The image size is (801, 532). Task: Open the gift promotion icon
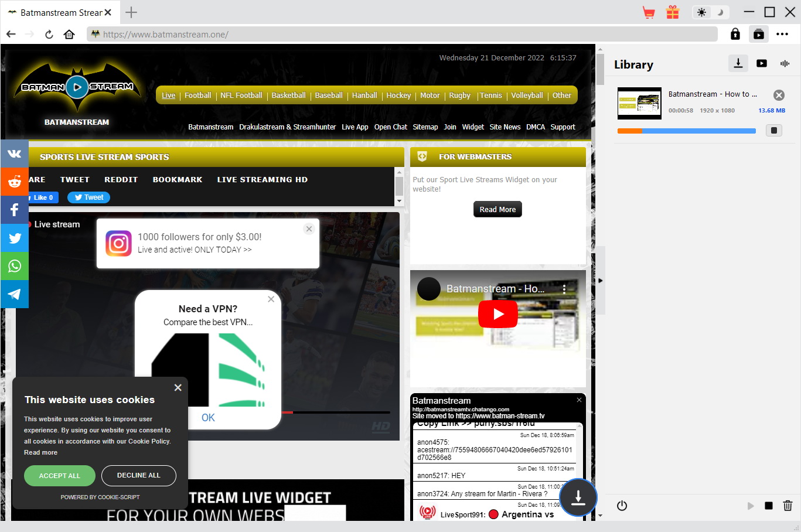pyautogui.click(x=672, y=12)
